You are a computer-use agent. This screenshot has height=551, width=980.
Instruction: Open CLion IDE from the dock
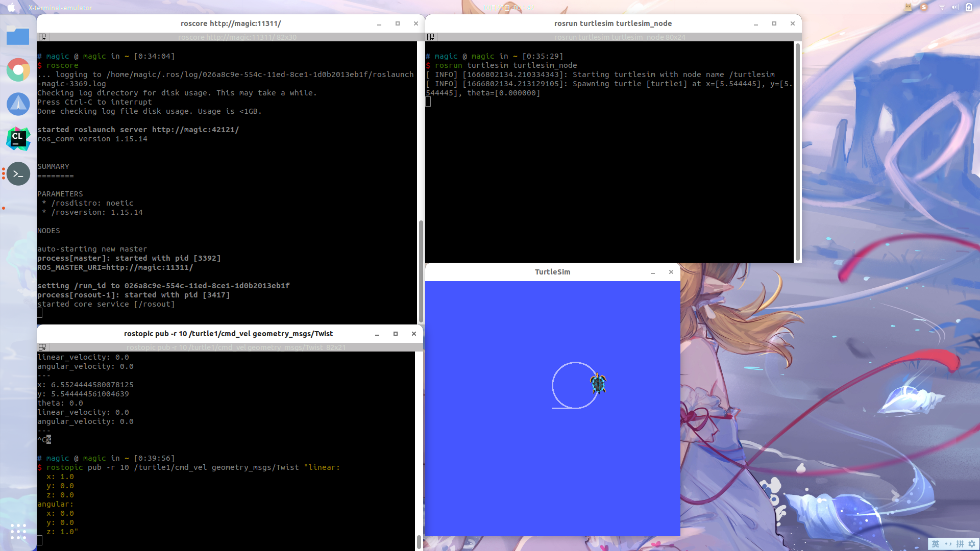(18, 139)
